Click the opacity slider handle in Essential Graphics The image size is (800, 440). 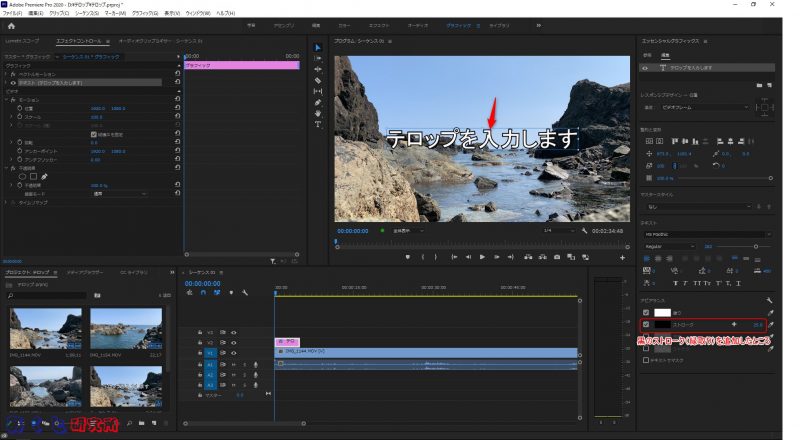(x=770, y=178)
